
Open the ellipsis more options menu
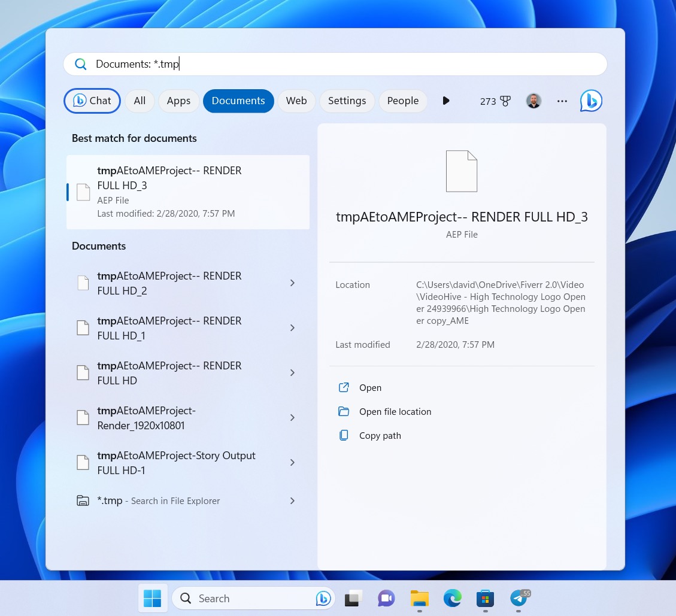click(x=562, y=101)
